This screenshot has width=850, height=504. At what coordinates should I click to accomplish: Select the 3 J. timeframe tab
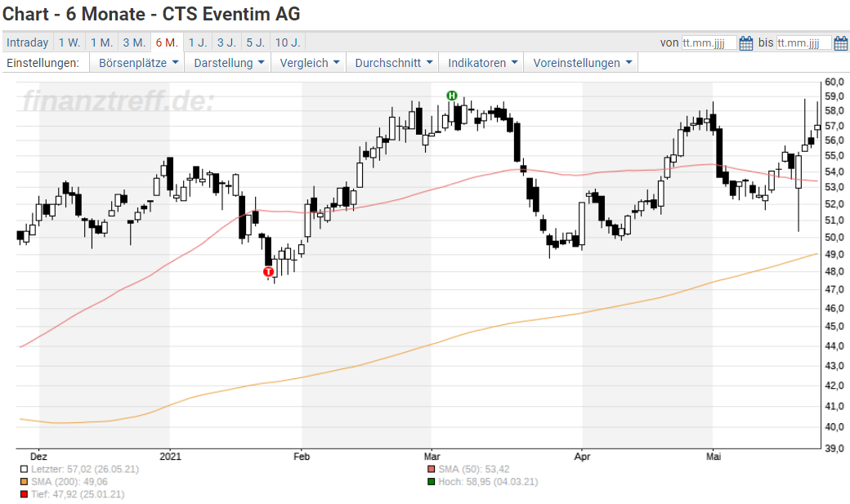226,42
